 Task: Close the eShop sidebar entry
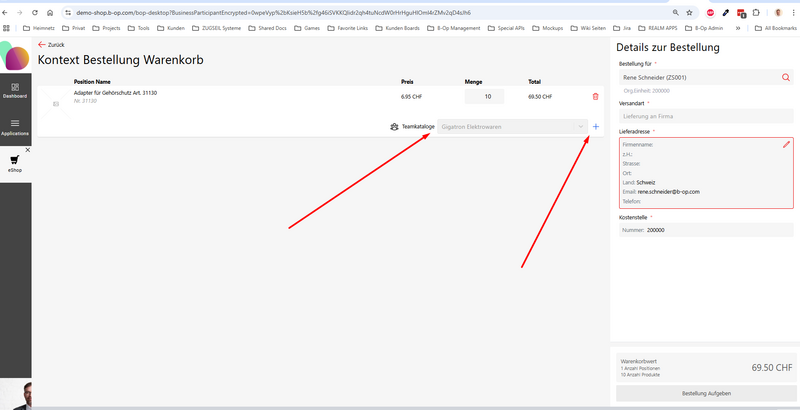[x=27, y=150]
